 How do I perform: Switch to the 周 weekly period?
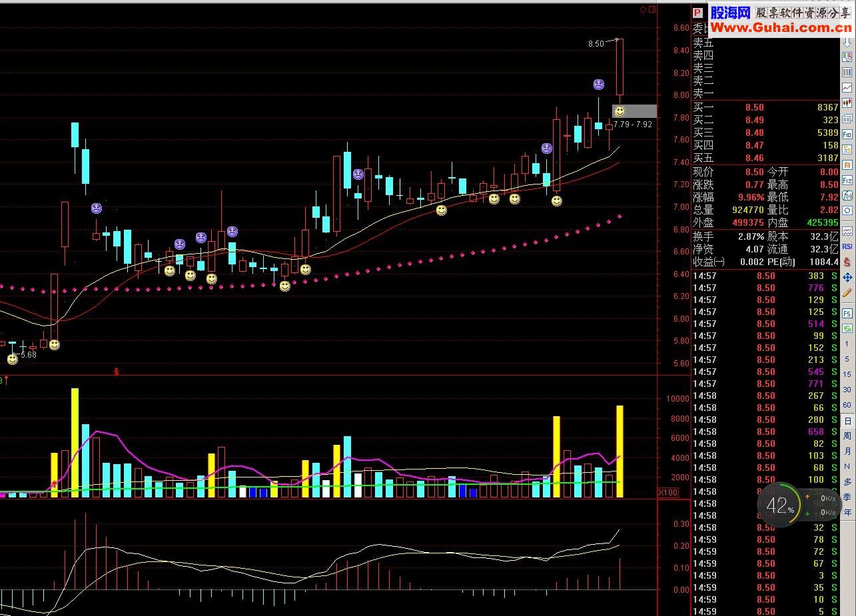coord(847,436)
